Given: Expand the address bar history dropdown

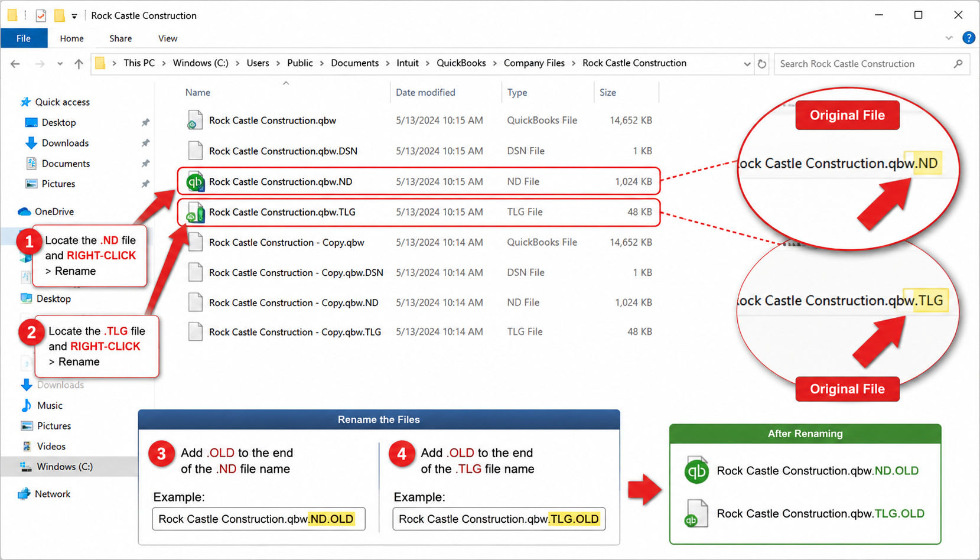Looking at the screenshot, I should click(x=747, y=64).
